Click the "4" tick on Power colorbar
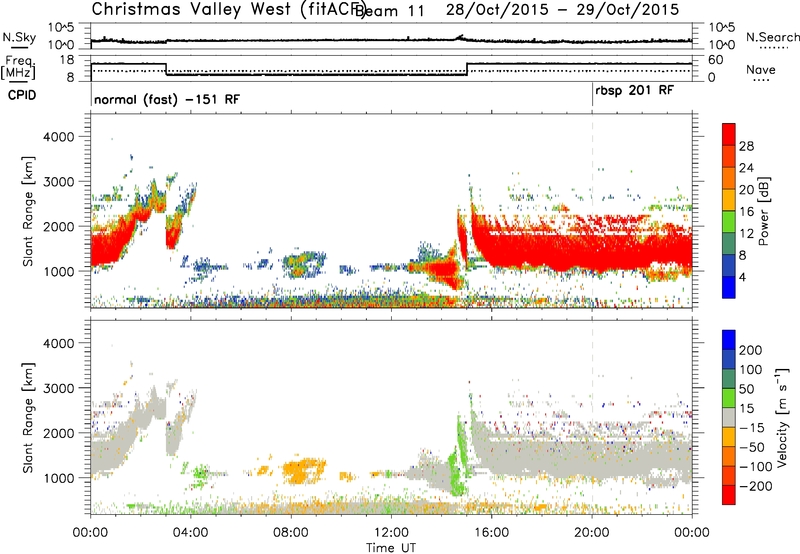Image resolution: width=800 pixels, height=554 pixels. (x=742, y=278)
